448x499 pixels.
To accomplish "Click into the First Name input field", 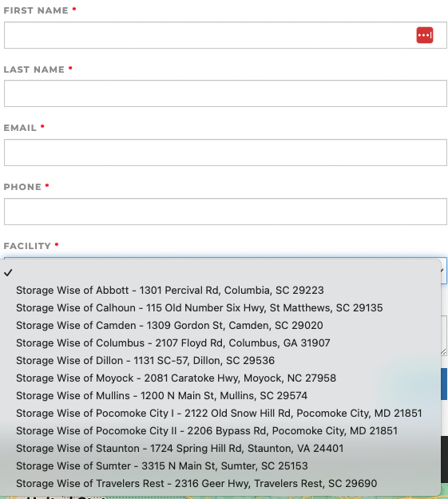I will coord(225,35).
